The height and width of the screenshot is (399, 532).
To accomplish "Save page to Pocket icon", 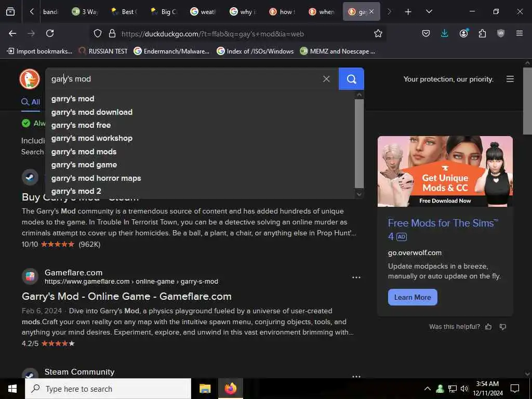I will 426,33.
